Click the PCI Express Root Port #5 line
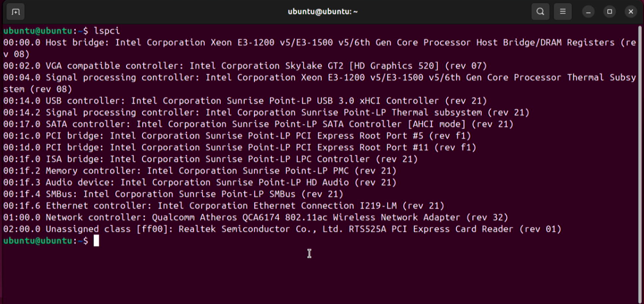The image size is (644, 304). [237, 136]
